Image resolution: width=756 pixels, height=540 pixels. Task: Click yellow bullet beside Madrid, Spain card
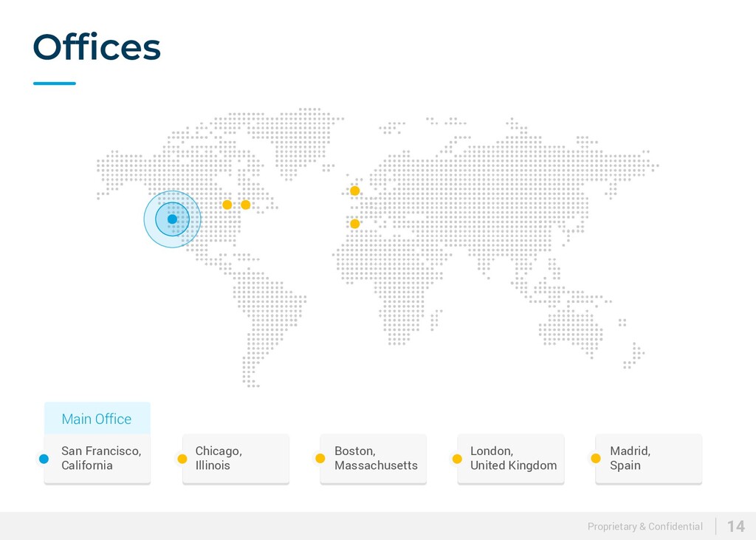pyautogui.click(x=596, y=459)
